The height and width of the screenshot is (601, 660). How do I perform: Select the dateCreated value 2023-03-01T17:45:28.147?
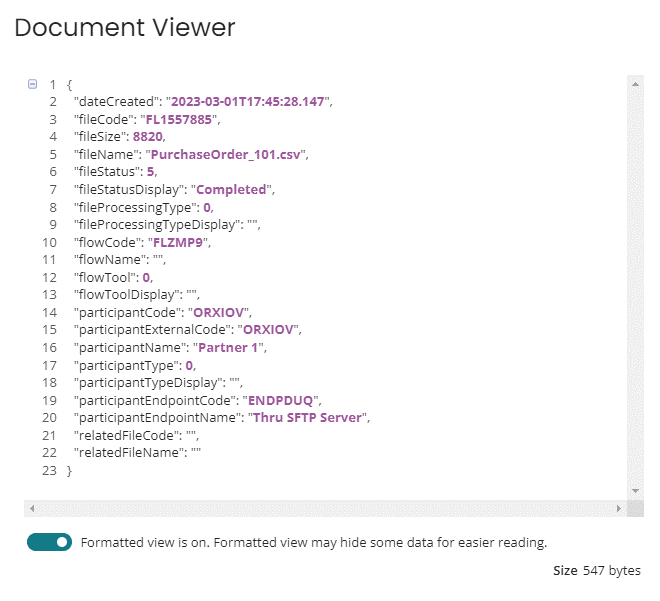[248, 102]
